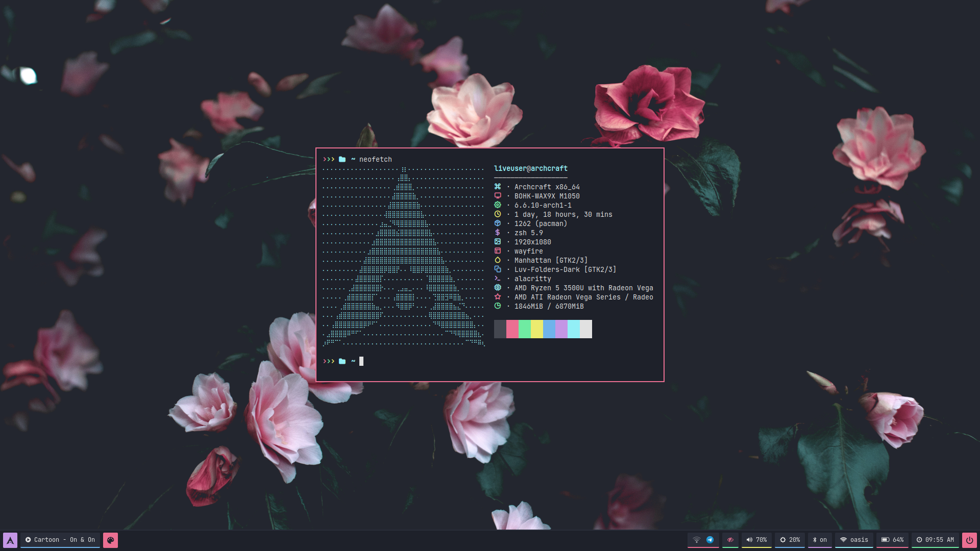Viewport: 980px width, 551px height.
Task: Click the power button in the bar
Action: pyautogui.click(x=969, y=540)
